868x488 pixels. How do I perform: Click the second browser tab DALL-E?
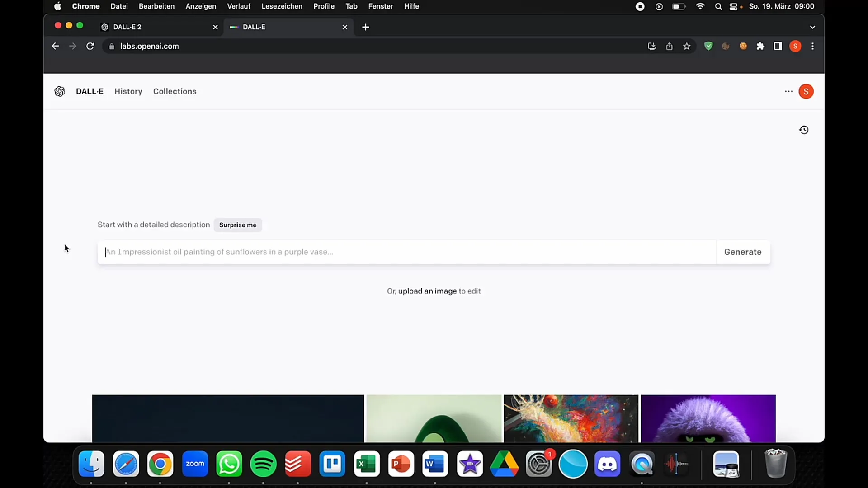(x=289, y=27)
